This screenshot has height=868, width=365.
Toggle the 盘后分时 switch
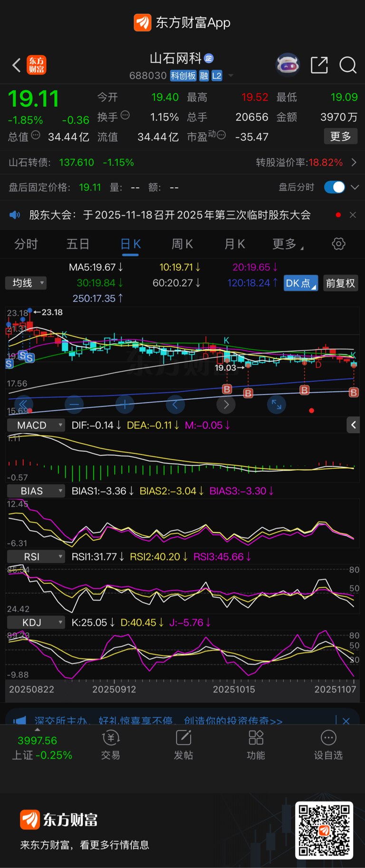335,187
